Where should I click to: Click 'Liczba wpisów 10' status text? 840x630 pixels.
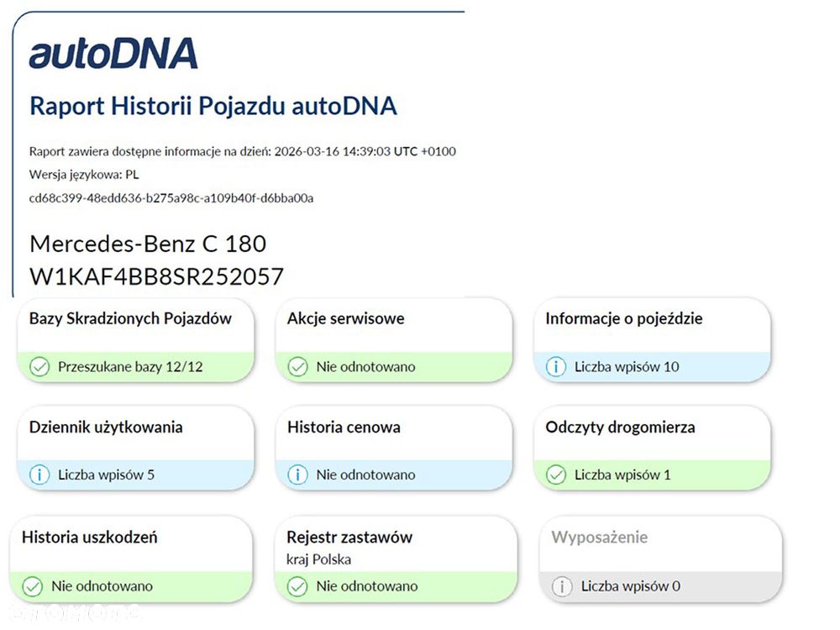pyautogui.click(x=627, y=367)
